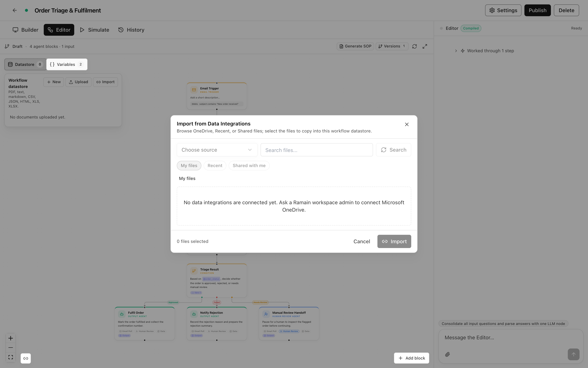Click the Settings gear icon
This screenshot has height=368, width=588.
[492, 10]
